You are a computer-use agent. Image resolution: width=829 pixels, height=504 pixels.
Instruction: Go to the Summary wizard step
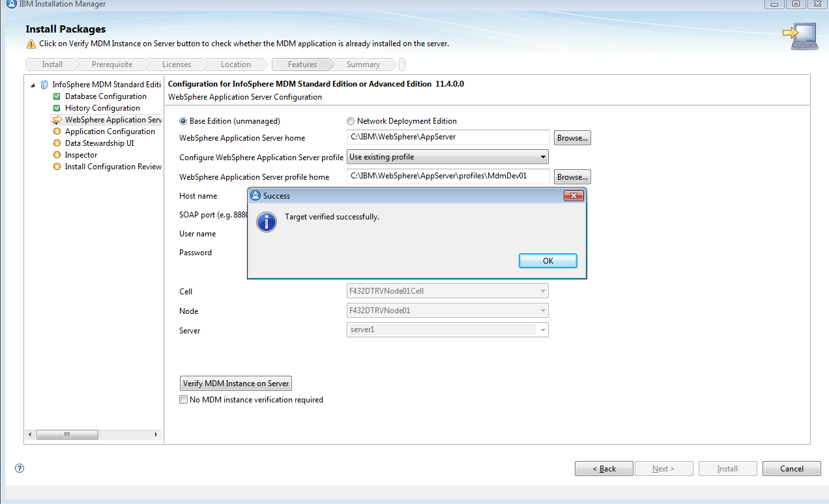tap(363, 64)
